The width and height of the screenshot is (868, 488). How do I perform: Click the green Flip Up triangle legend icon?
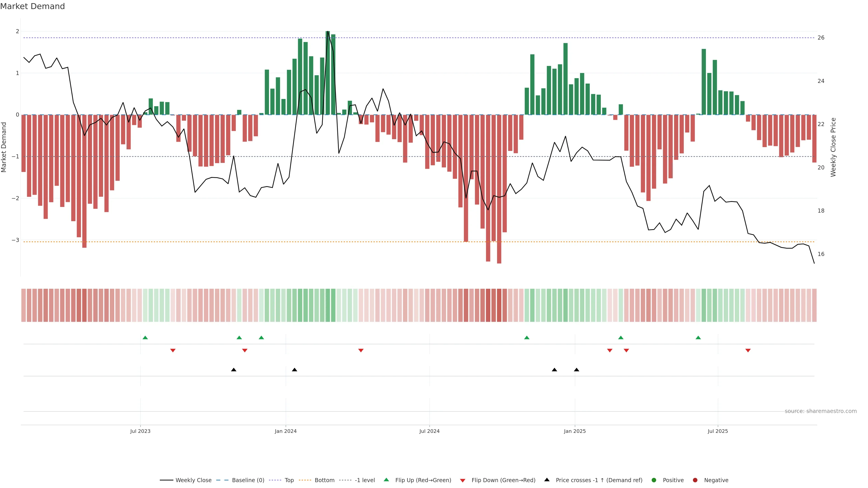(x=386, y=480)
